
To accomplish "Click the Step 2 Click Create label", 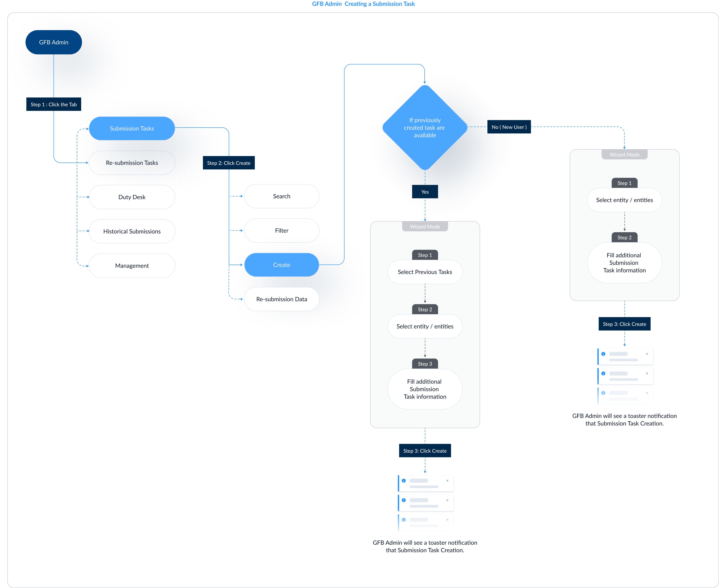I will coord(229,162).
